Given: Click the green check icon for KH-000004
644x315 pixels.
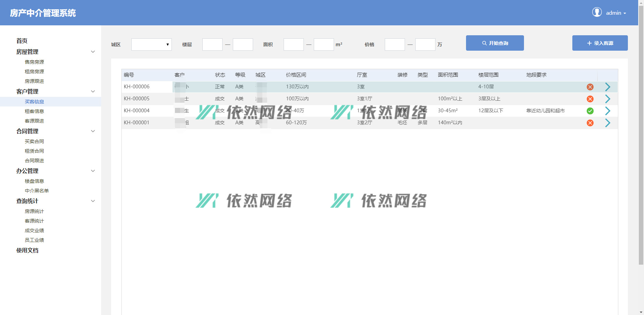Looking at the screenshot, I should [590, 111].
